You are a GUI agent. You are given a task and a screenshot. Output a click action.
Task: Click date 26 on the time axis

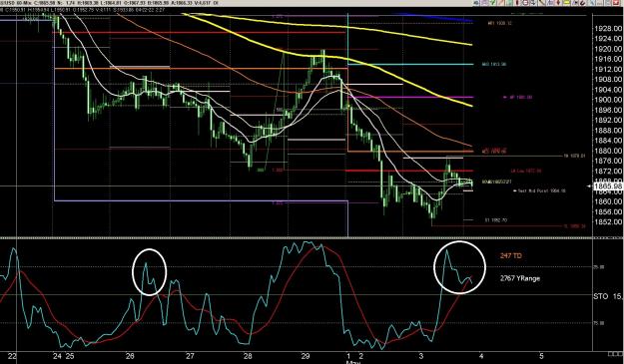click(x=130, y=356)
